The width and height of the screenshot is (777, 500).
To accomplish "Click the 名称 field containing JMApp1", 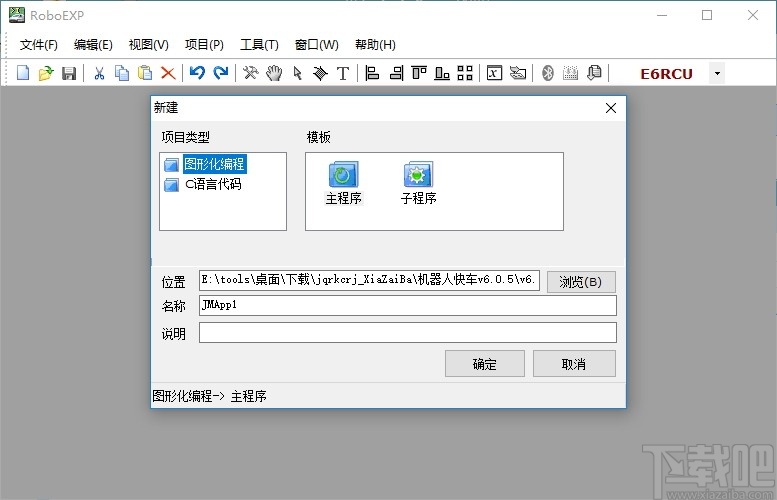I will [408, 305].
